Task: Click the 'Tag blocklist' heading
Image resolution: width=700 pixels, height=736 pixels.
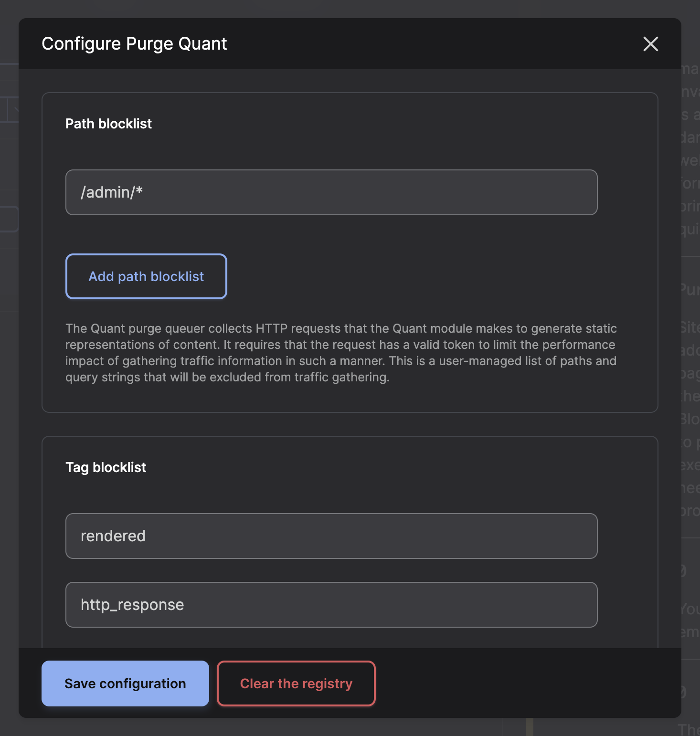Action: 106,467
